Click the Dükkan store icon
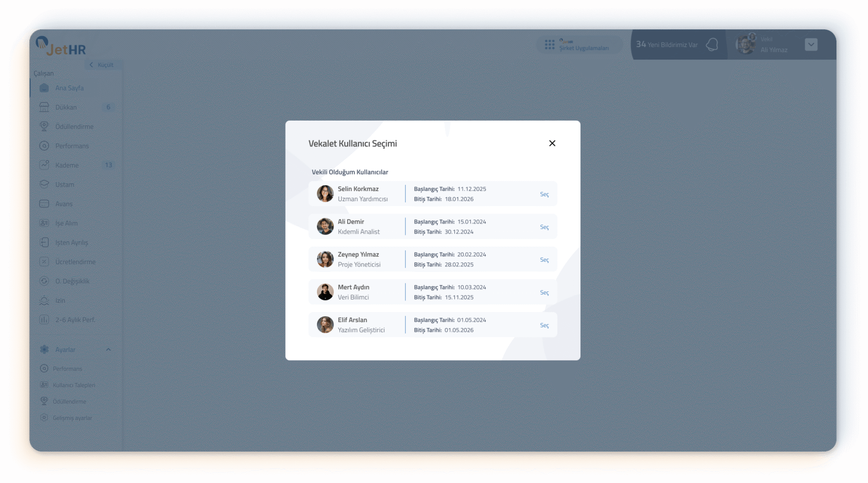This screenshot has height=483, width=868. point(44,107)
